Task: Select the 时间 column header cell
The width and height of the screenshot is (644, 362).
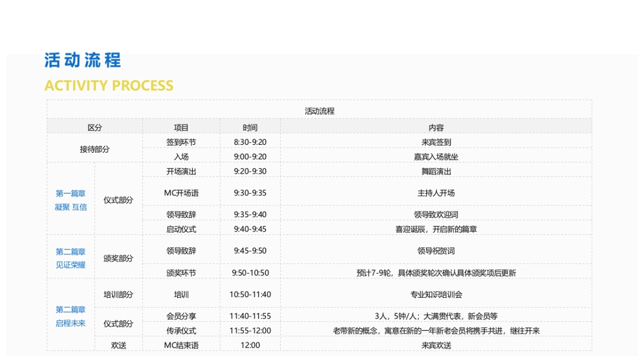Action: 250,127
